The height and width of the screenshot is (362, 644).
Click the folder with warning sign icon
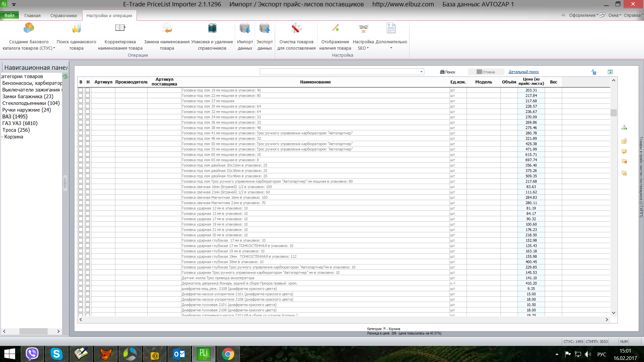point(624,173)
